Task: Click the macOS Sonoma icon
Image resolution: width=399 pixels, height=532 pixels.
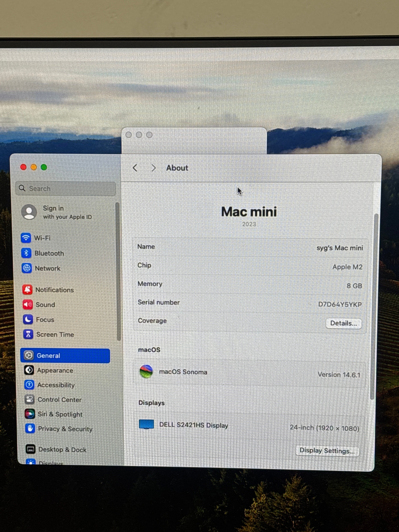Action: click(x=146, y=371)
